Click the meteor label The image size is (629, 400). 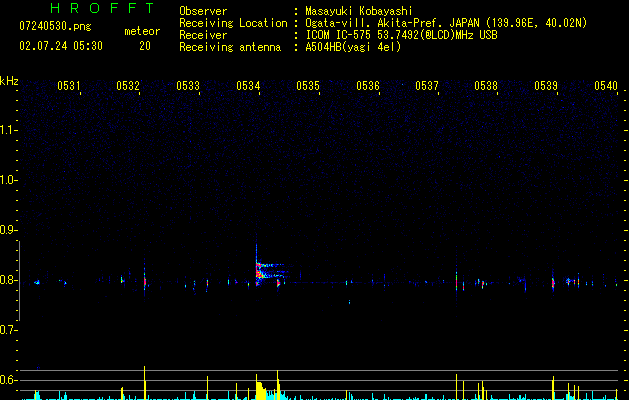pos(142,31)
